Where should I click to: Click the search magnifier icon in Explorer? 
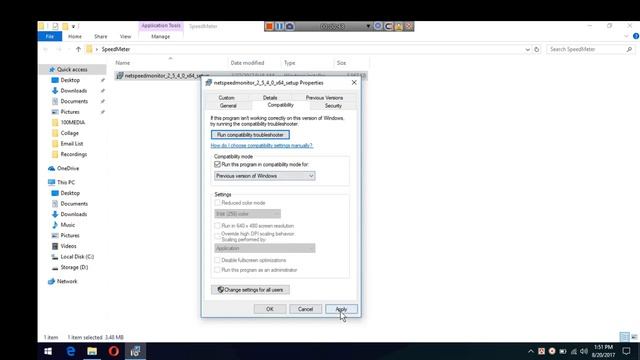(629, 49)
